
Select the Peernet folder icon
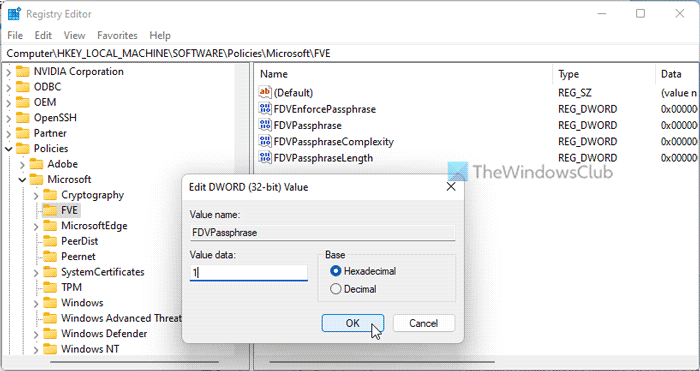pyautogui.click(x=50, y=256)
